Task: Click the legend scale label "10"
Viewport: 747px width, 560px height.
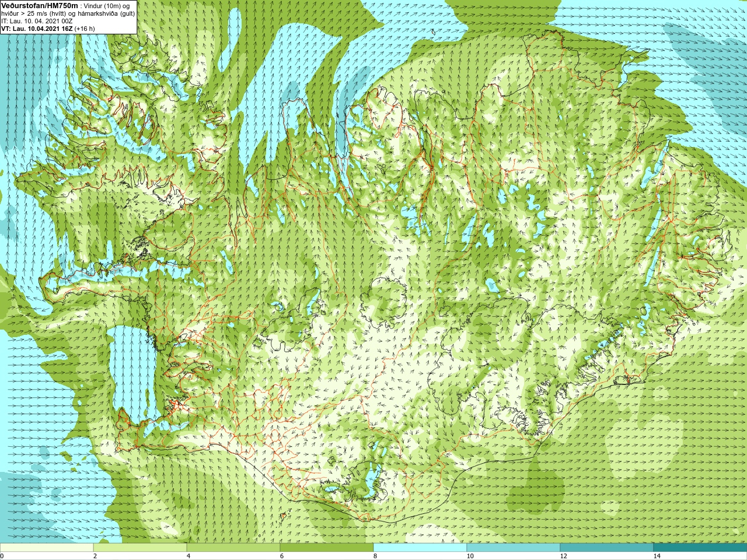Action: coord(470,556)
